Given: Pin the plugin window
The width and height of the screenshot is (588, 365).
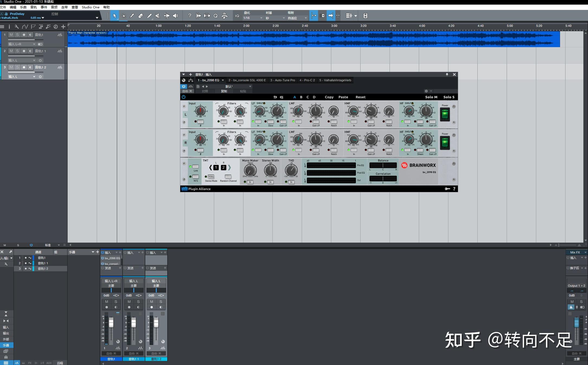Looking at the screenshot, I should coord(447,74).
